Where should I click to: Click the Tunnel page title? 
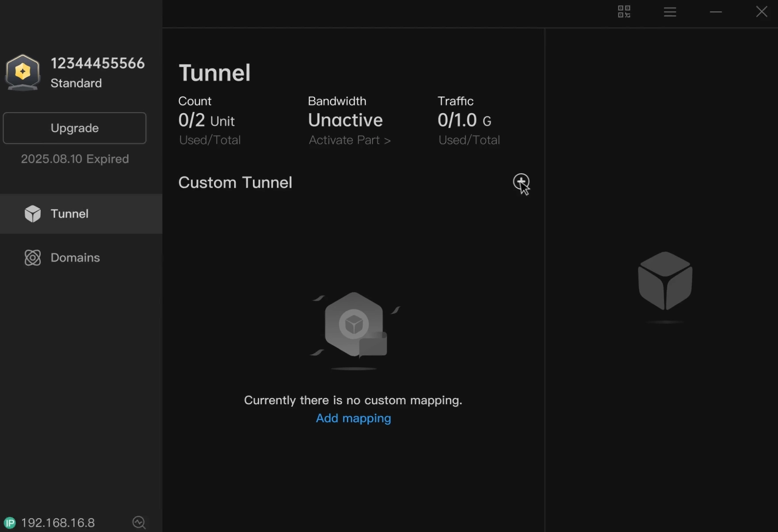click(214, 72)
